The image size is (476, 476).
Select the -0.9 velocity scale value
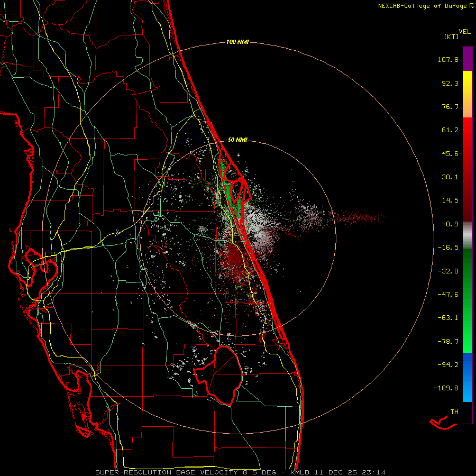click(450, 224)
